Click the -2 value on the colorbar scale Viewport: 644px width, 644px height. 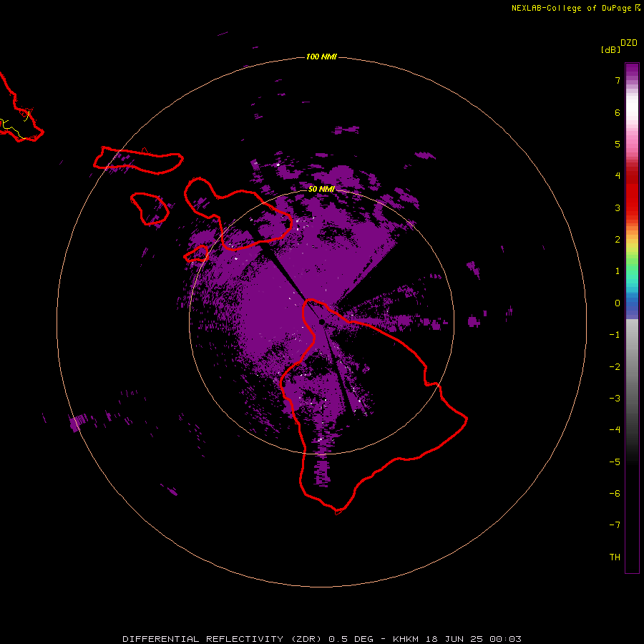click(615, 367)
